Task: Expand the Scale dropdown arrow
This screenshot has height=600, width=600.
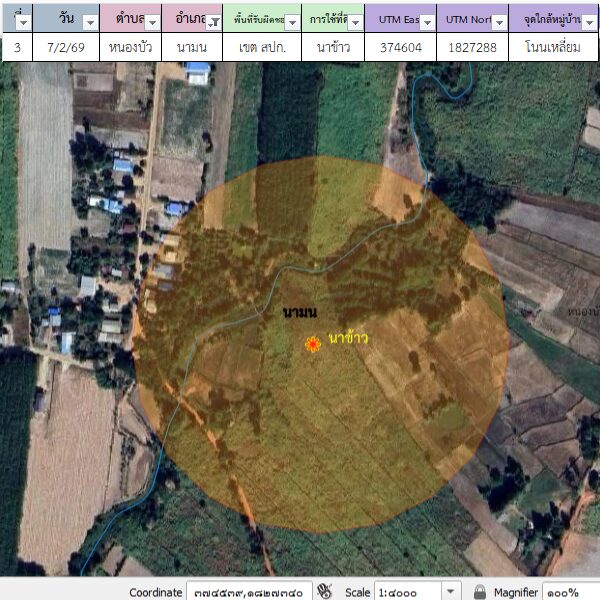Action: click(451, 592)
